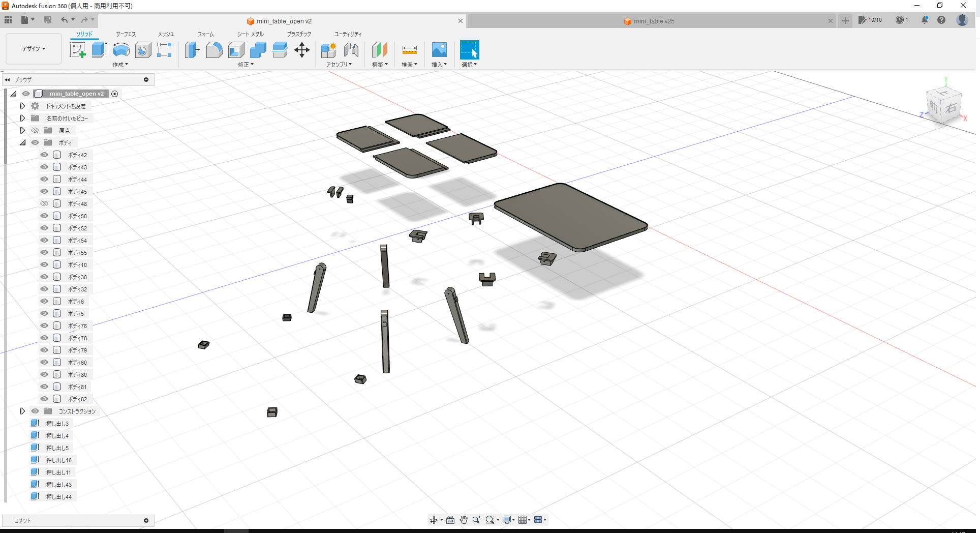Click the Orbit icon at the bottom
The height and width of the screenshot is (533, 980).
[433, 520]
